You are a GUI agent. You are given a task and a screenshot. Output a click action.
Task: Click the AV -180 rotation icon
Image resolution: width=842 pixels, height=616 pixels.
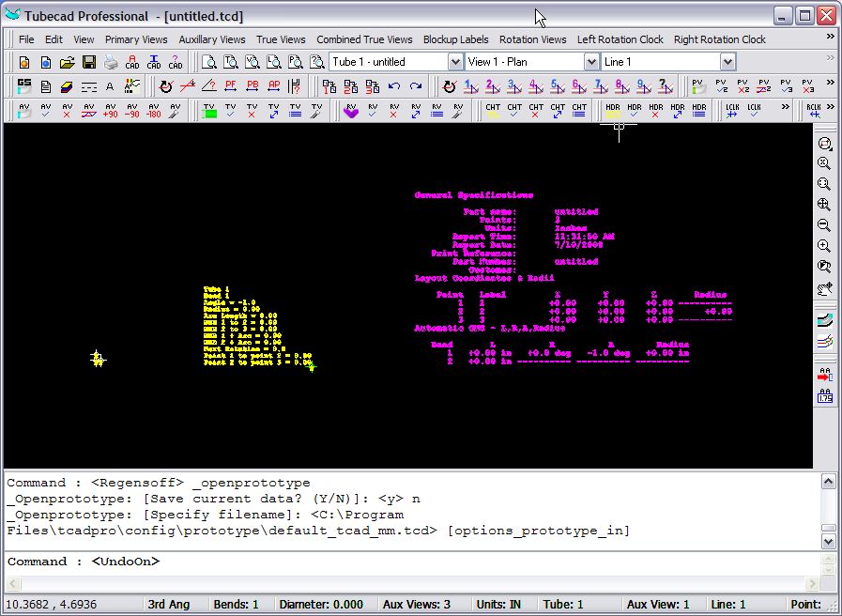point(154,110)
